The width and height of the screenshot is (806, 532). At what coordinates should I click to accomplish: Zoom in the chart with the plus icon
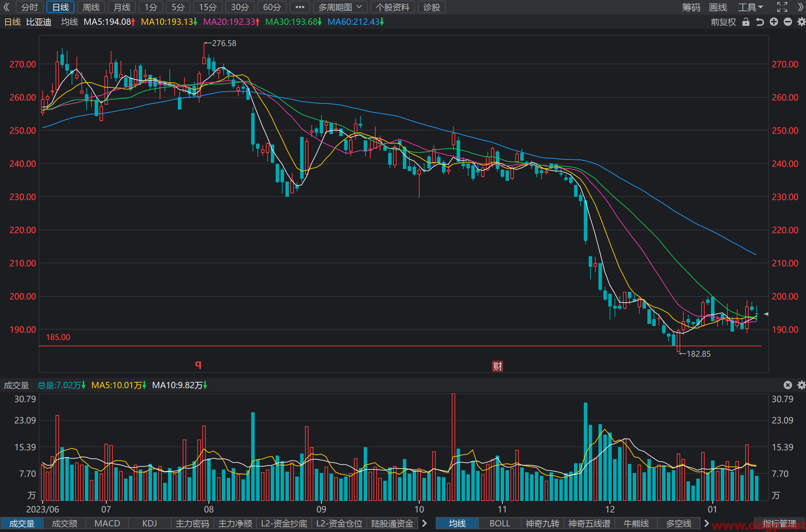pyautogui.click(x=774, y=22)
